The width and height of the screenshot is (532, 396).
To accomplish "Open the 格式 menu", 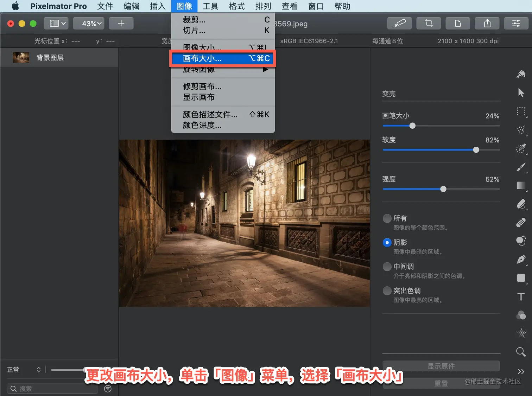I will 237,6.
